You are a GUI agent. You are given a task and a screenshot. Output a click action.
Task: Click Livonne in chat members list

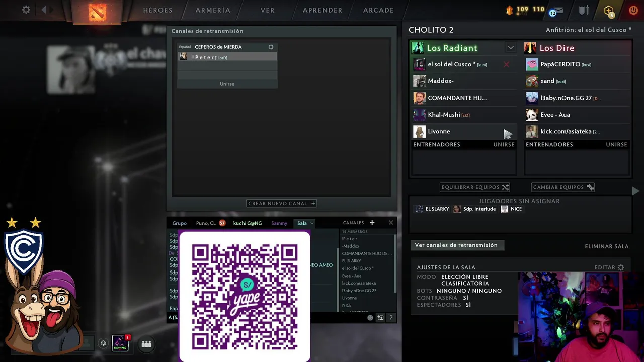pos(350,298)
